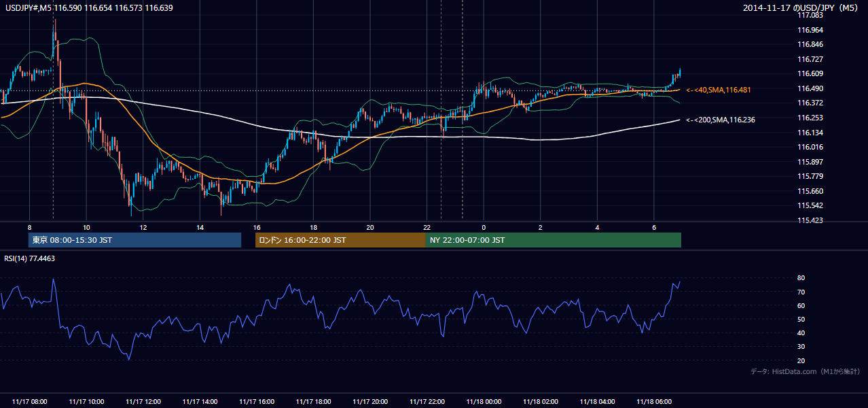Image resolution: width=868 pixels, height=408 pixels.
Task: Click the 11/18 06:00 time label
Action: tap(654, 402)
